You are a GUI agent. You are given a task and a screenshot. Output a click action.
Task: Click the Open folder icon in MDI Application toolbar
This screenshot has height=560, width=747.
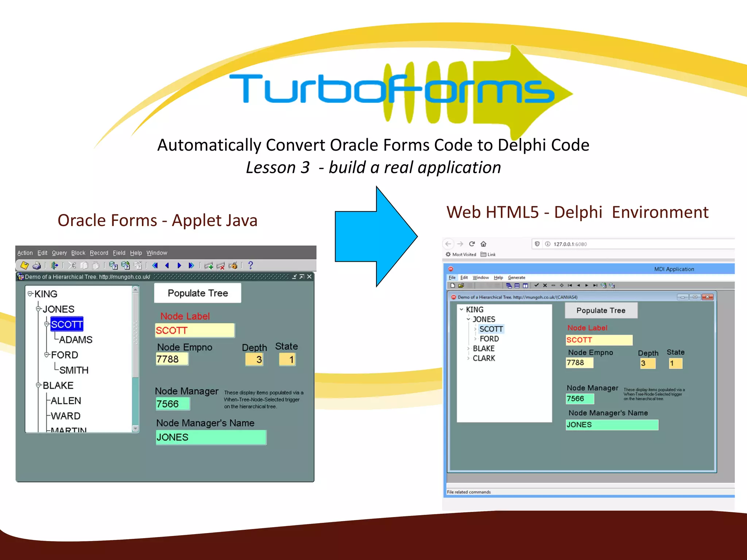(461, 285)
